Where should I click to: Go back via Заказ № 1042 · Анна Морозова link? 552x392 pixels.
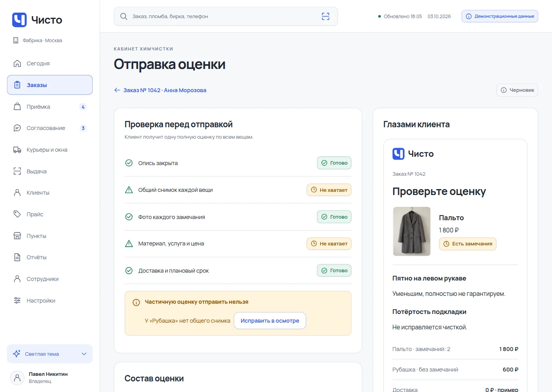coord(160,90)
